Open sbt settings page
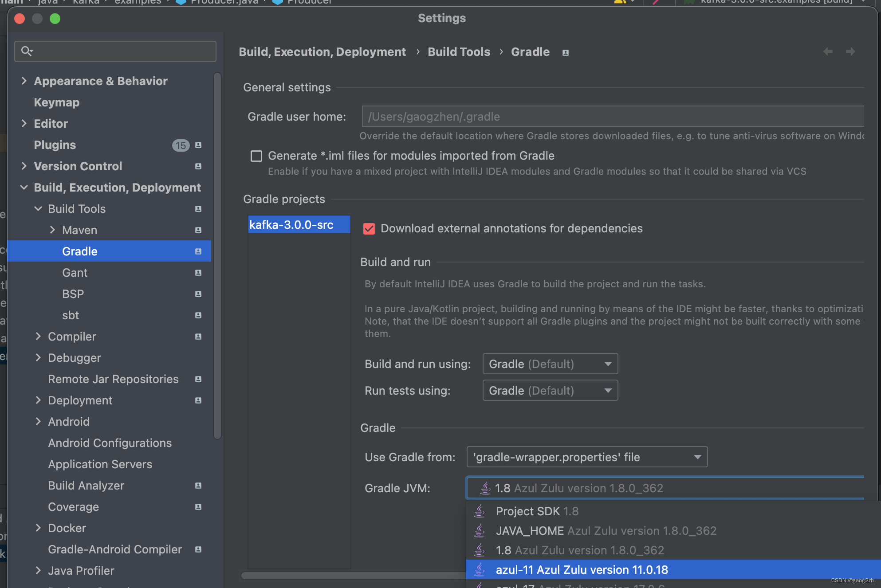This screenshot has height=588, width=881. point(71,315)
